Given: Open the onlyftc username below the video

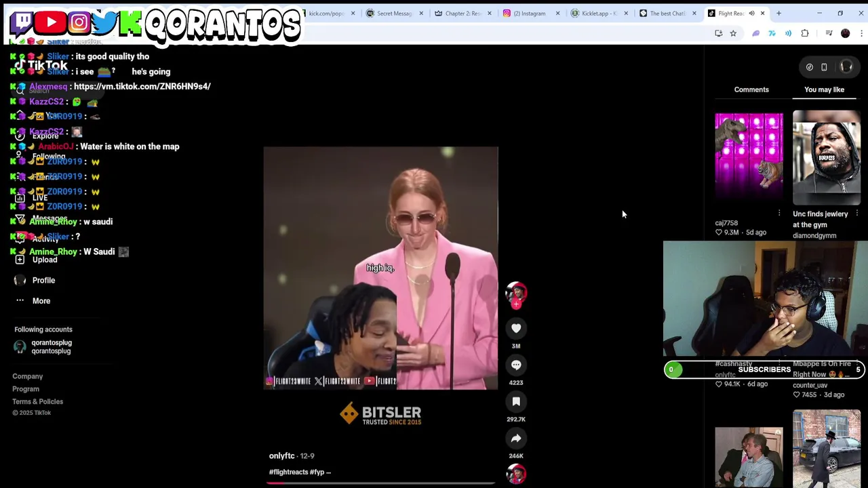Looking at the screenshot, I should (282, 456).
